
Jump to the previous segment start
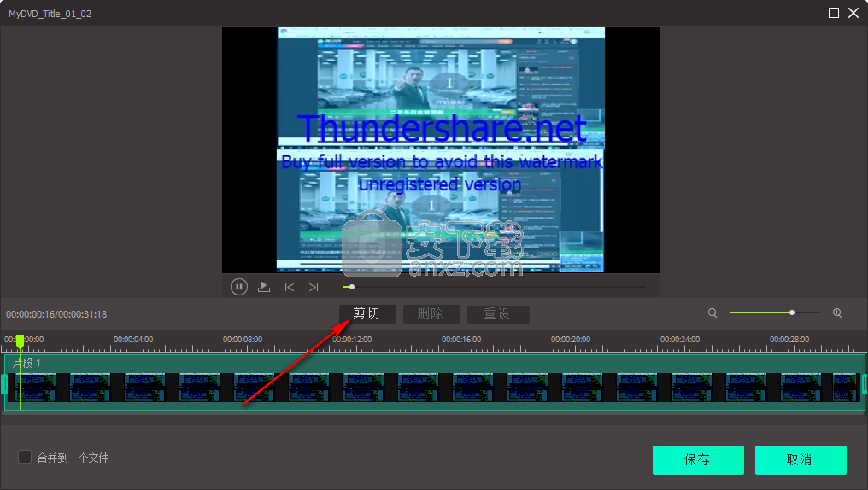point(289,287)
